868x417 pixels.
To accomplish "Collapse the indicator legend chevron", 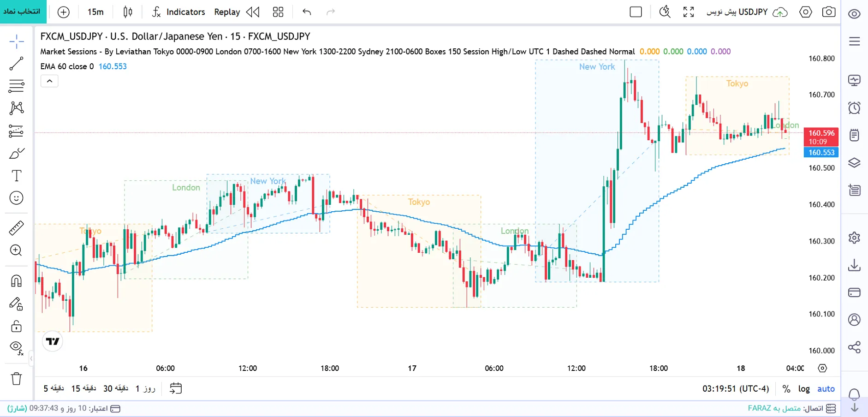I will 49,81.
